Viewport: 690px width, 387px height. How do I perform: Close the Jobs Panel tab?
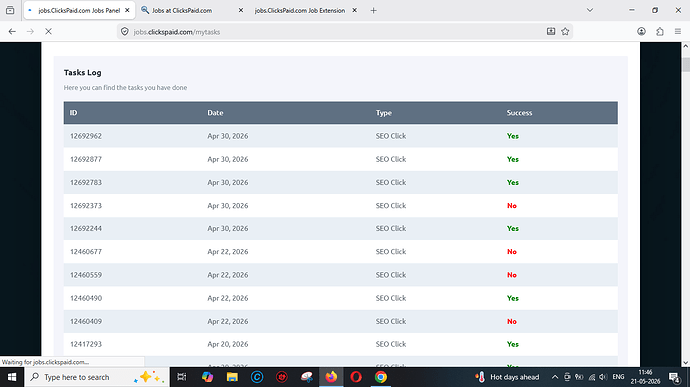point(127,10)
